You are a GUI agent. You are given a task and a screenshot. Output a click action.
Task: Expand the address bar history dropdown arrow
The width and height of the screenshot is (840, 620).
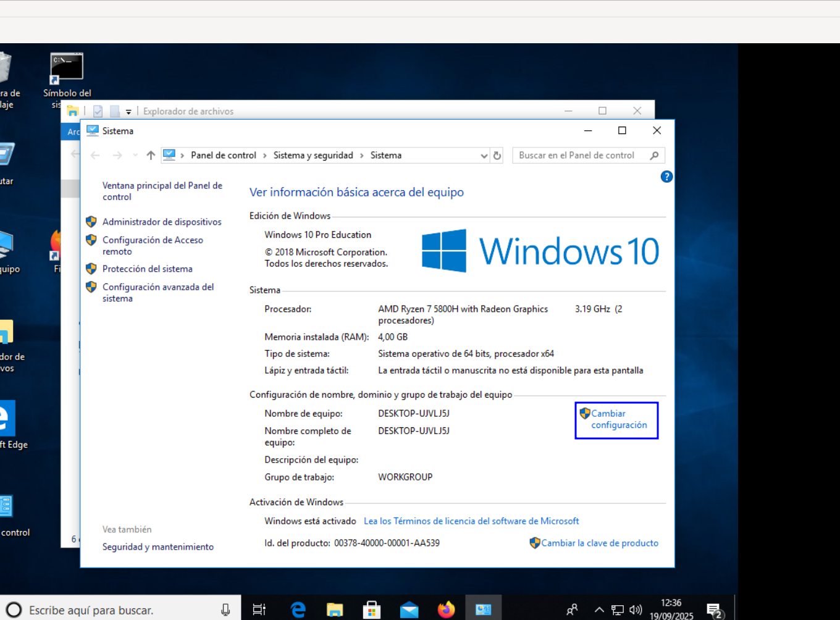(484, 156)
